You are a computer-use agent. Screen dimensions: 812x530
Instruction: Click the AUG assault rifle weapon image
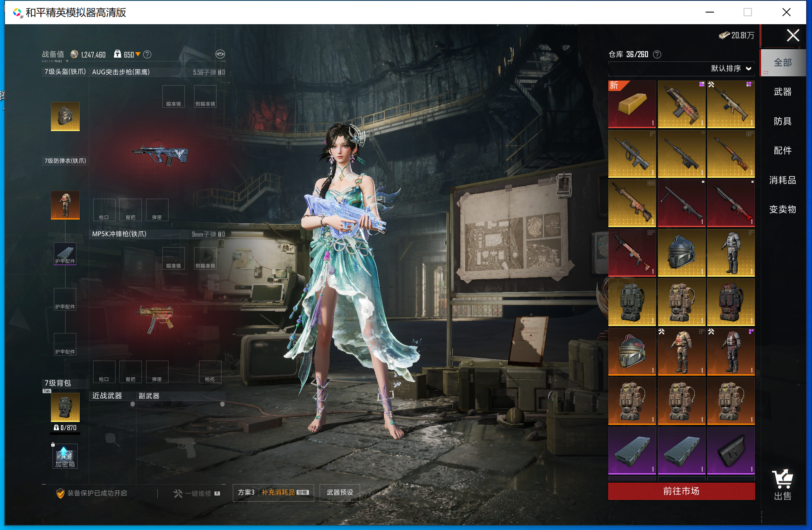160,154
